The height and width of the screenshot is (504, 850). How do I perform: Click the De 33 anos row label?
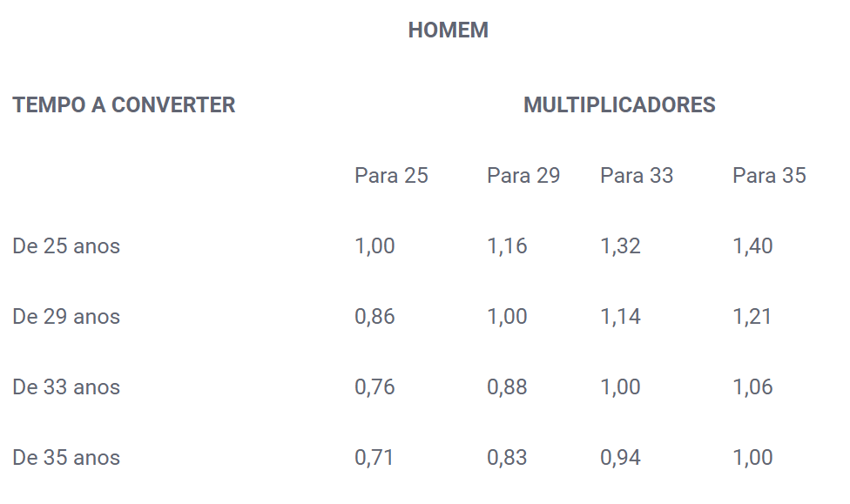66,387
